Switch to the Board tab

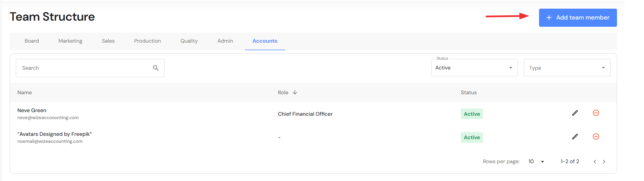click(32, 41)
